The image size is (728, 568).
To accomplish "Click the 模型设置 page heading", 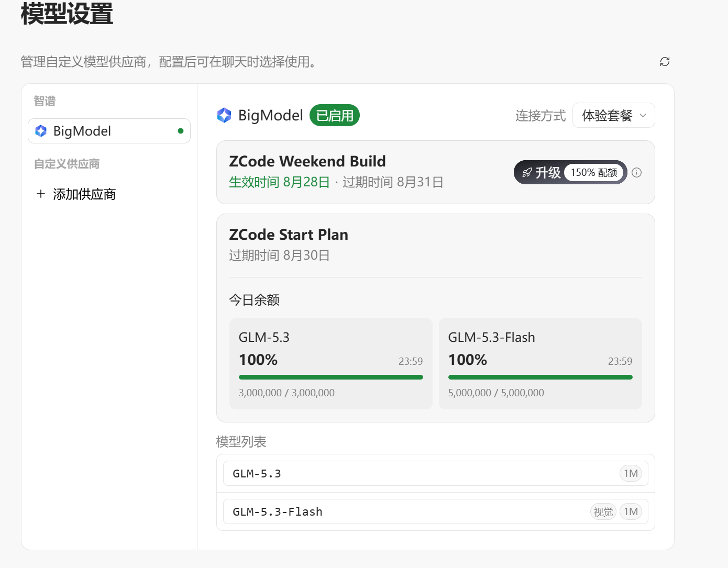I will [67, 14].
